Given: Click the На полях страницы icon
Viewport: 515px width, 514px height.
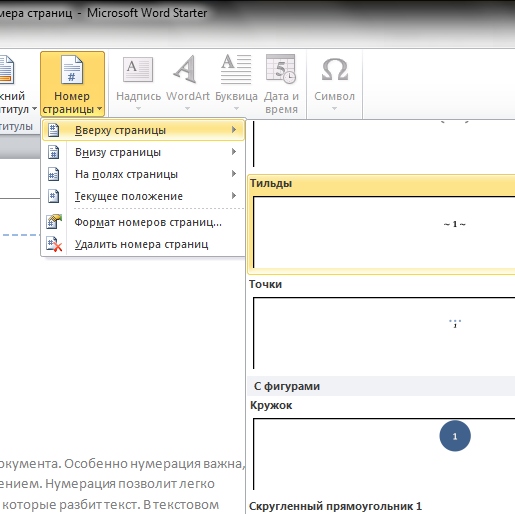Looking at the screenshot, I should [54, 174].
